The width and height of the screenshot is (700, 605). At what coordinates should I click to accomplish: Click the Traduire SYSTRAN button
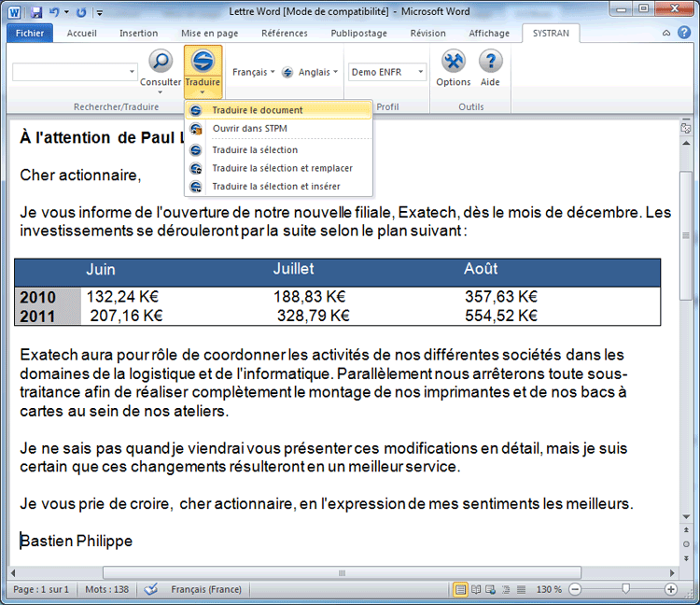[203, 72]
